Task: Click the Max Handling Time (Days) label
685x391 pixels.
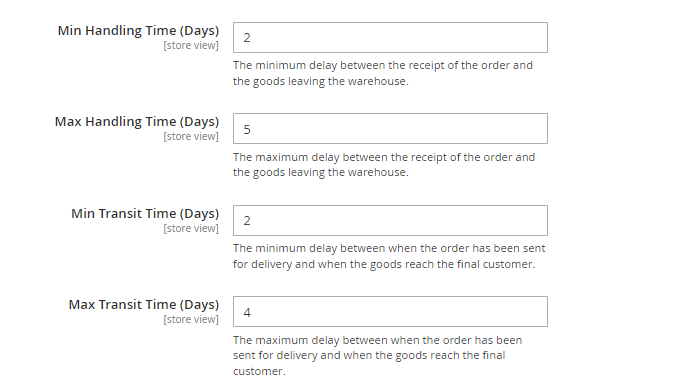Action: [137, 121]
